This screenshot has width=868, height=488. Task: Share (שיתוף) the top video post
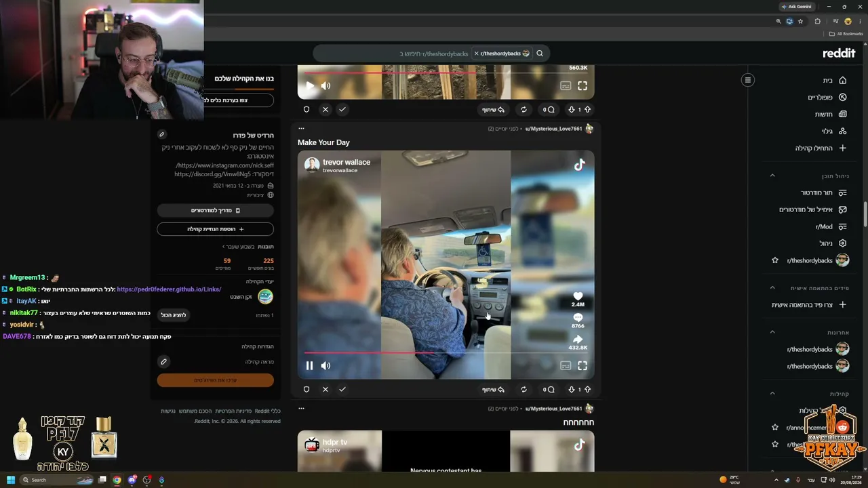(494, 109)
